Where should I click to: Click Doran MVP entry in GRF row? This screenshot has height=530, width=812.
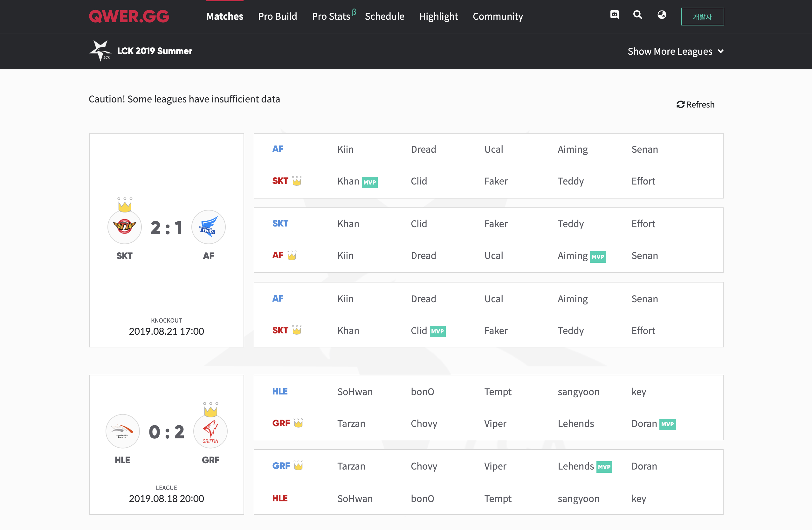click(x=644, y=423)
